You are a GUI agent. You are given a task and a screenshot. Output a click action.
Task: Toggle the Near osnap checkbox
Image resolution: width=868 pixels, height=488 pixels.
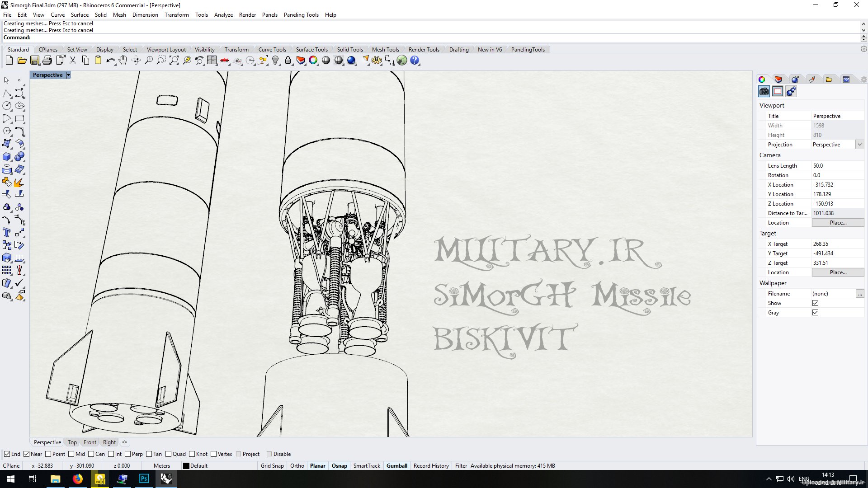point(27,454)
